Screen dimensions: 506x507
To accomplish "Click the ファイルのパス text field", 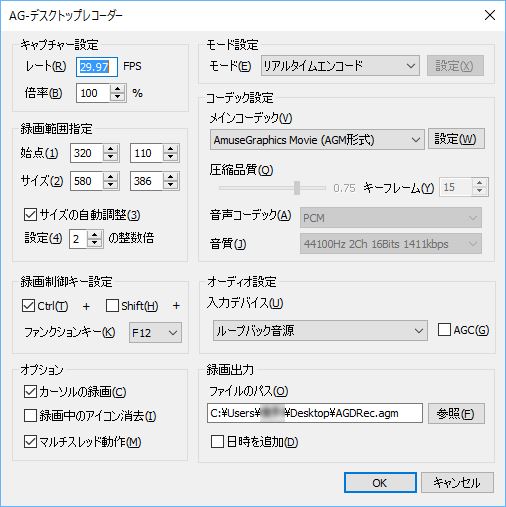I will click(x=315, y=413).
